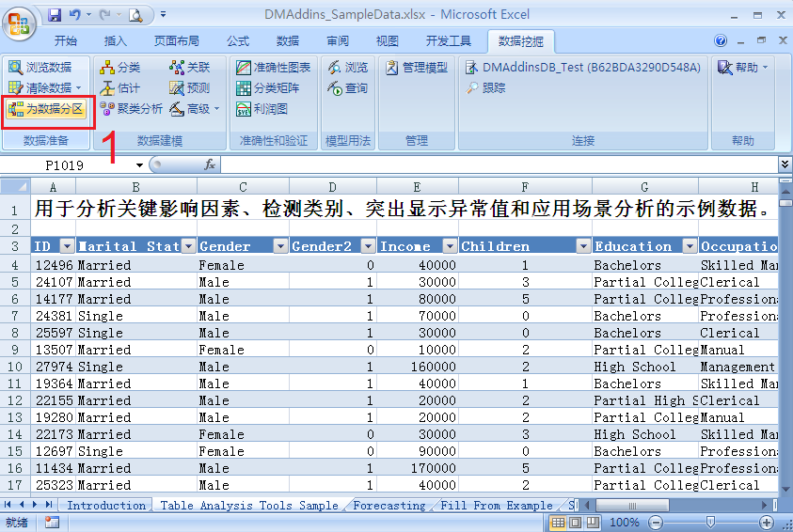
Task: Expand the 清除数据 (Clean Data) dropdown
Action: [x=79, y=88]
